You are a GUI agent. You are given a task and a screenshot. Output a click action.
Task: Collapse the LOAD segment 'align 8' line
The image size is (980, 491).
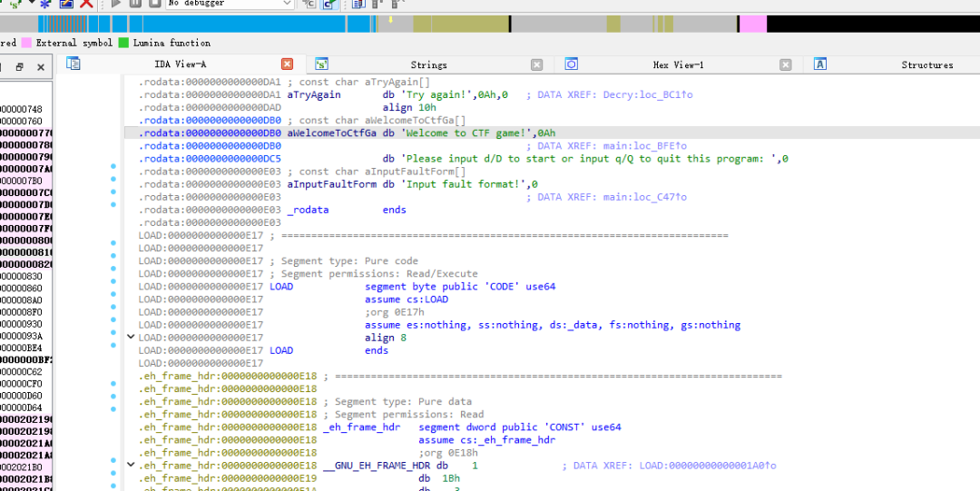131,337
